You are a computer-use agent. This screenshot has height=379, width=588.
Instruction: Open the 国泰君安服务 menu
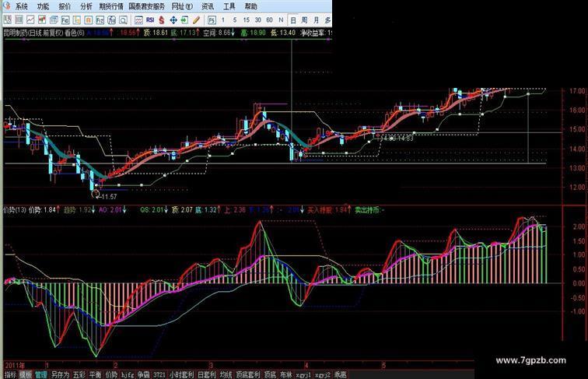(x=147, y=6)
